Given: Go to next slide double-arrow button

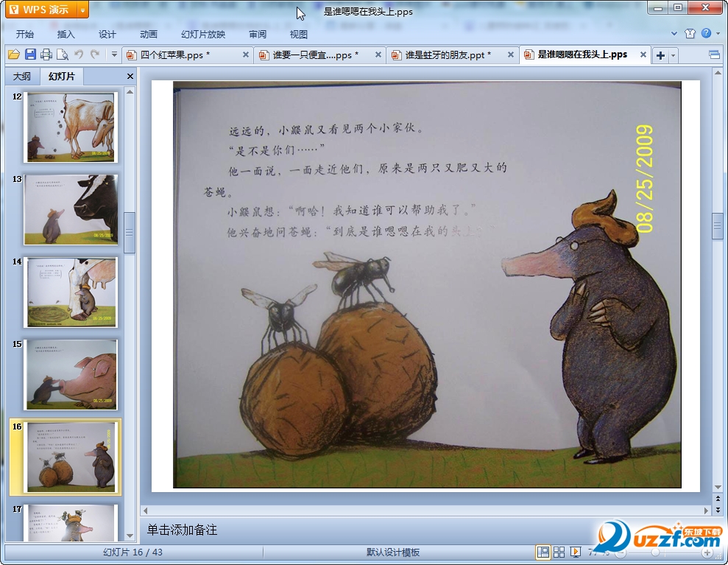Looking at the screenshot, I should pyautogui.click(x=718, y=510).
